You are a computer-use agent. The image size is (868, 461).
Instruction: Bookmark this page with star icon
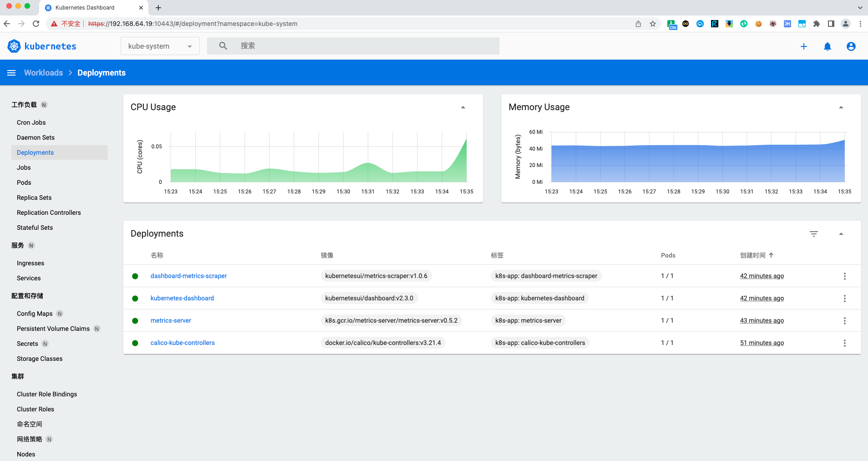(653, 24)
